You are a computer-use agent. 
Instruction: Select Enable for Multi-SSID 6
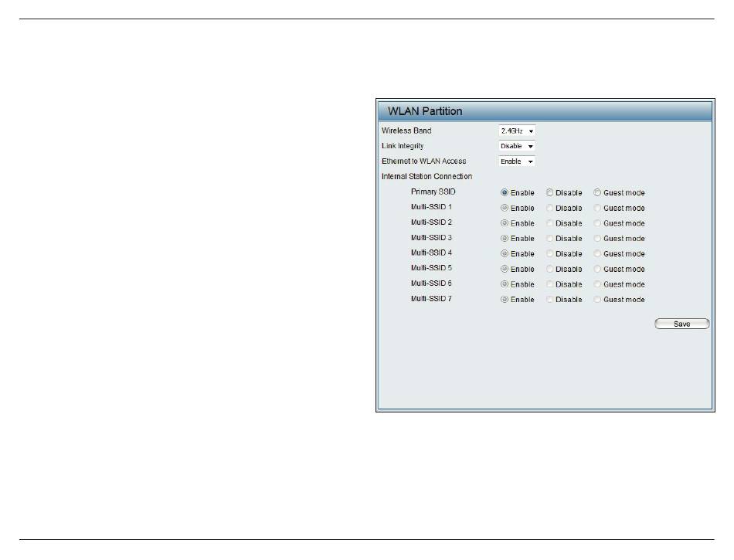505,284
